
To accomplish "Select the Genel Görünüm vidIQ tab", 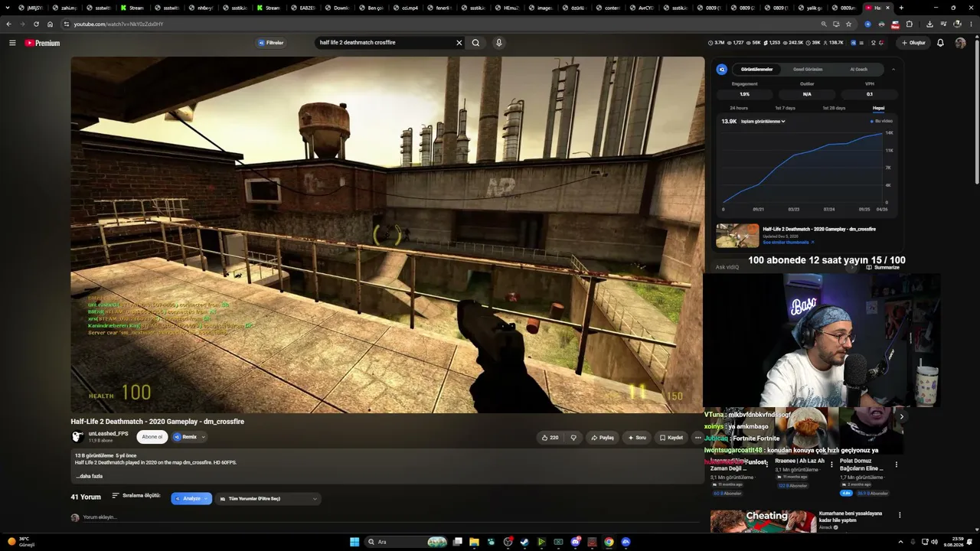I will tap(808, 70).
